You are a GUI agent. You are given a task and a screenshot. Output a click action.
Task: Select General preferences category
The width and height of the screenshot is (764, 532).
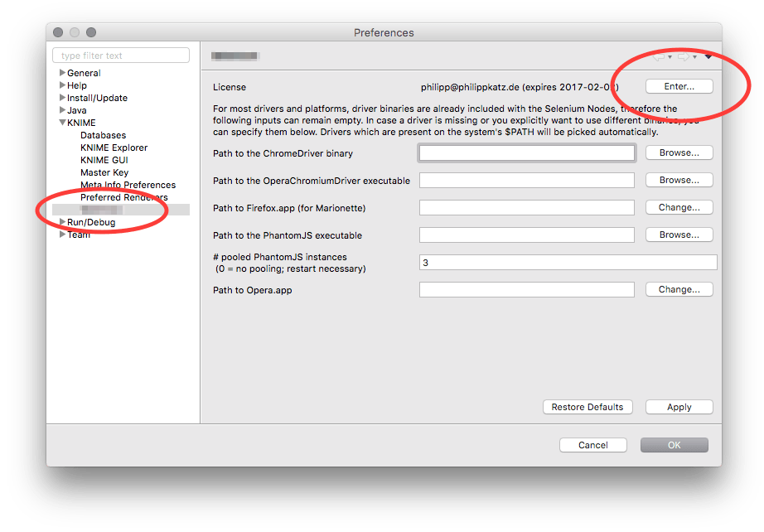[84, 73]
